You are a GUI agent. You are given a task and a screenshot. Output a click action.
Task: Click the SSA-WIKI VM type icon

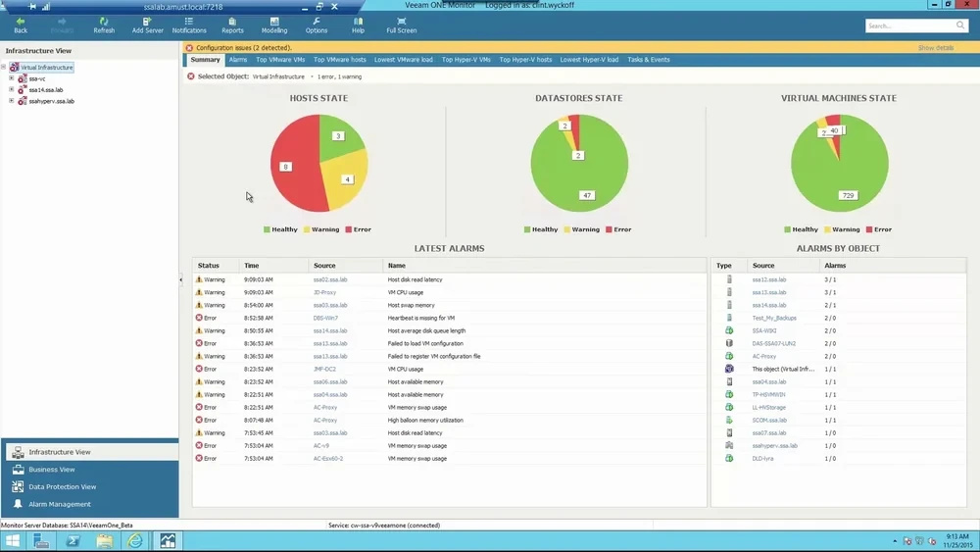(x=729, y=330)
